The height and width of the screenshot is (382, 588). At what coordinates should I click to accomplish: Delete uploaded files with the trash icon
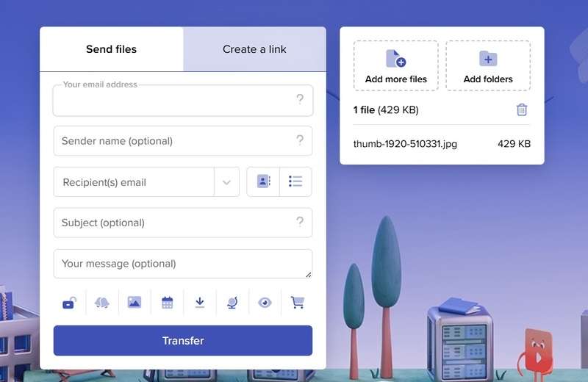522,109
